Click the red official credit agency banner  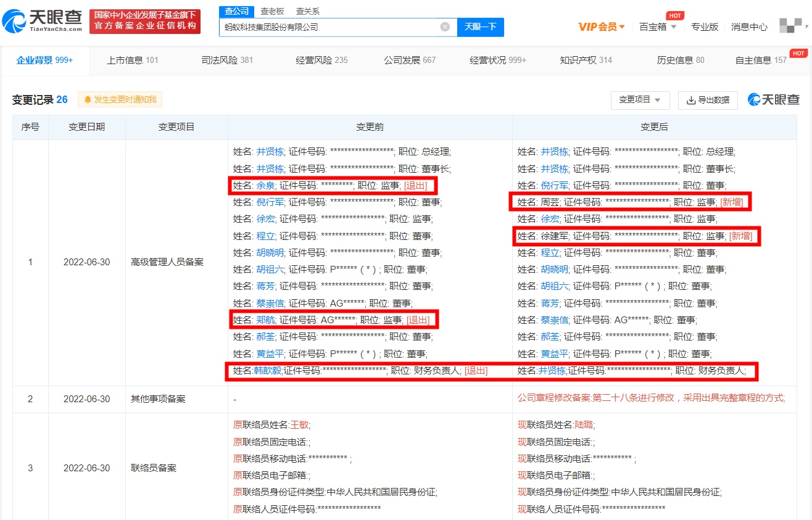coord(145,22)
